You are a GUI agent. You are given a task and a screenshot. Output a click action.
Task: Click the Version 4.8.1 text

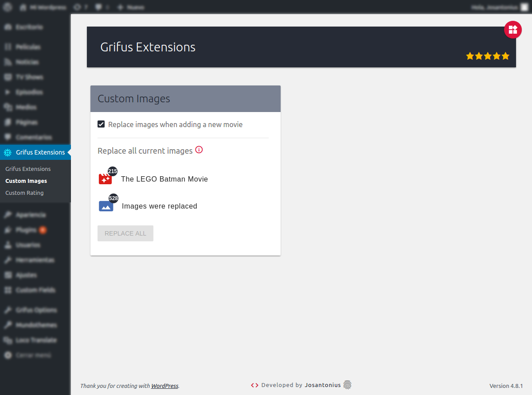(x=506, y=386)
